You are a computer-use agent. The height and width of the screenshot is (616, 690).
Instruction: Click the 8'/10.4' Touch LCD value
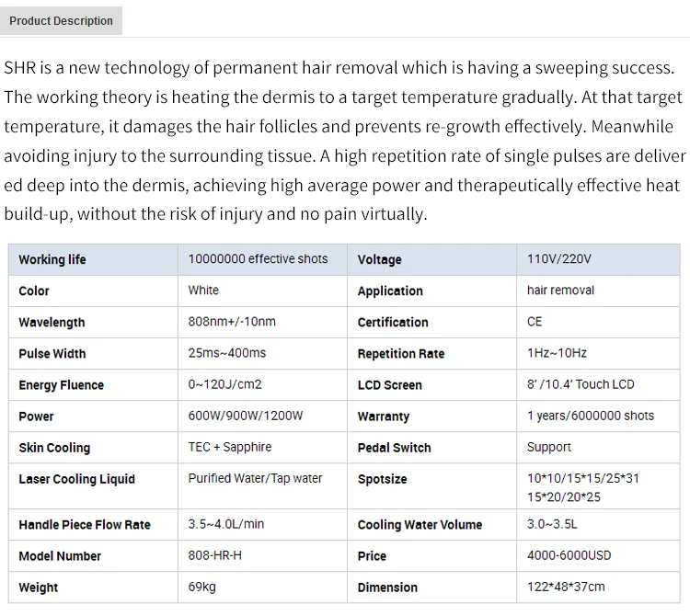coord(581,384)
